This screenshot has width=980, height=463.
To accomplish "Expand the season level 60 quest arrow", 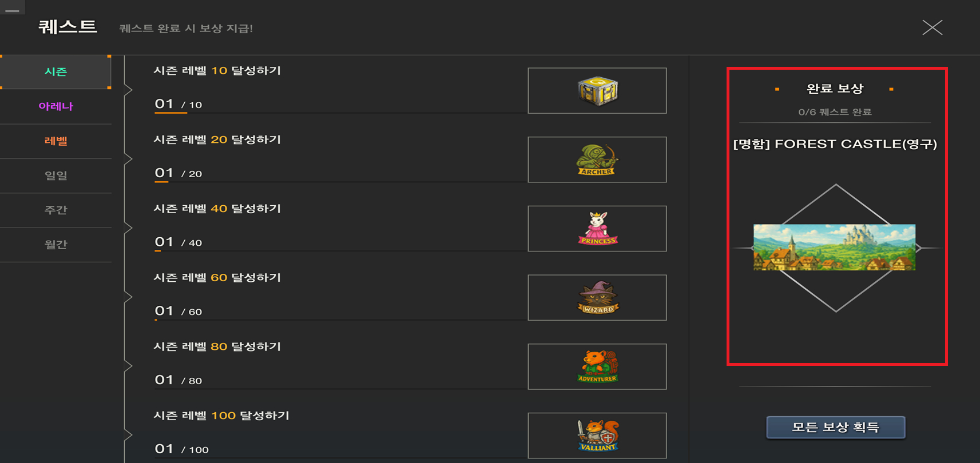I will pos(128,297).
